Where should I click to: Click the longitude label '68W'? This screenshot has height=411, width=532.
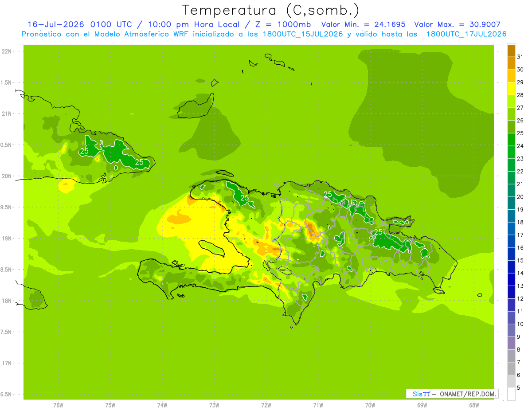(474, 405)
